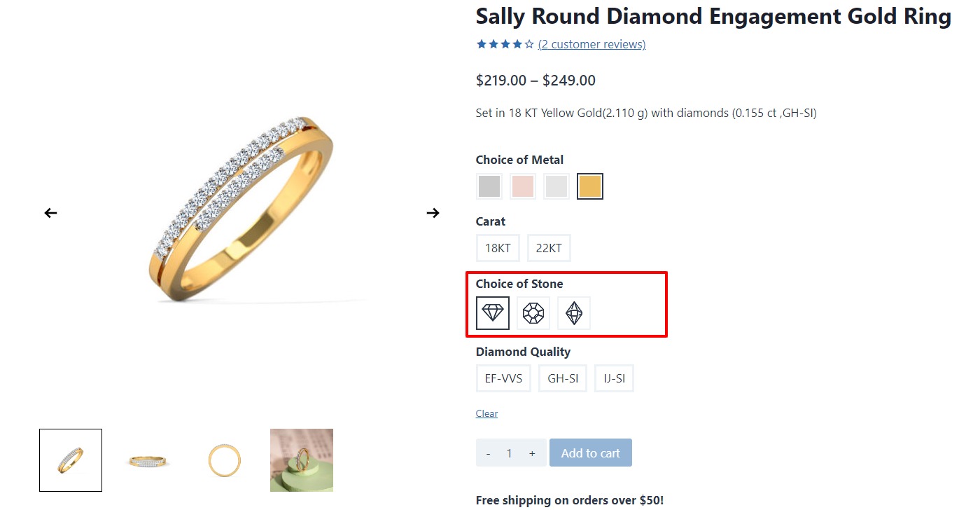Decrease quantity with the minus button
Viewport: 980px width, 510px height.
click(488, 453)
